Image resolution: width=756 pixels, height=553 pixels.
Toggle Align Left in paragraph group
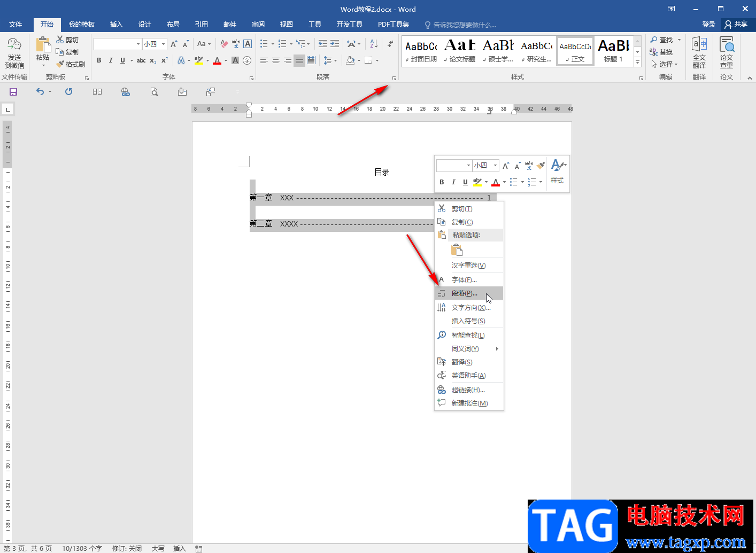coord(264,60)
